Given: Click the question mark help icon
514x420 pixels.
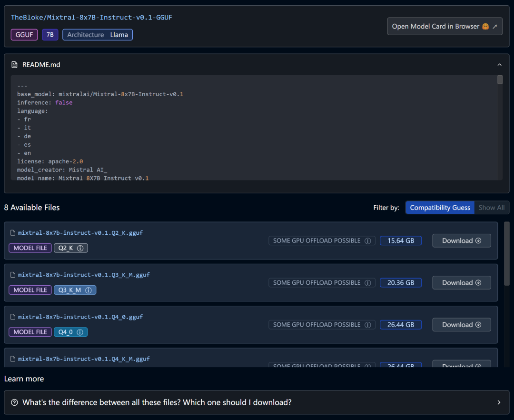Looking at the screenshot, I should coord(14,402).
